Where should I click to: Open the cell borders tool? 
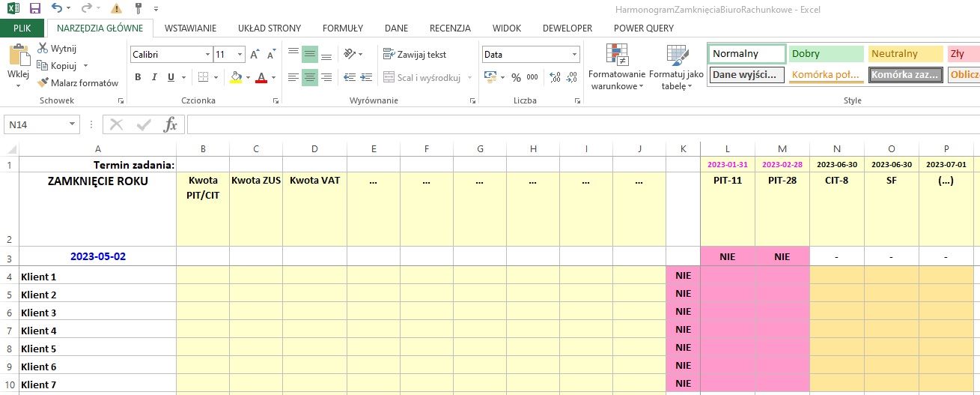click(x=204, y=77)
